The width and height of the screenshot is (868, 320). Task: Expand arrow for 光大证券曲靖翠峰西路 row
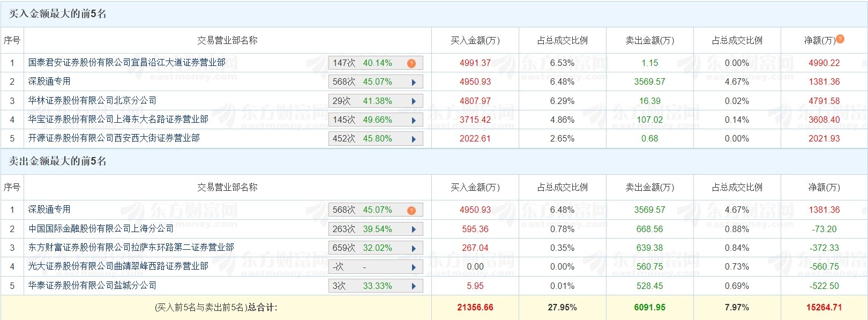(x=414, y=267)
